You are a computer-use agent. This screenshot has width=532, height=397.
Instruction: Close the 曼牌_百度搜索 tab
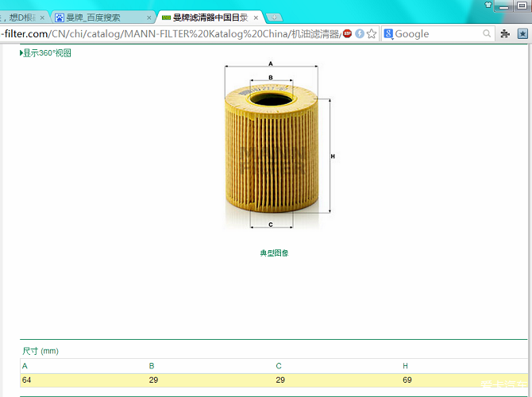click(x=149, y=17)
